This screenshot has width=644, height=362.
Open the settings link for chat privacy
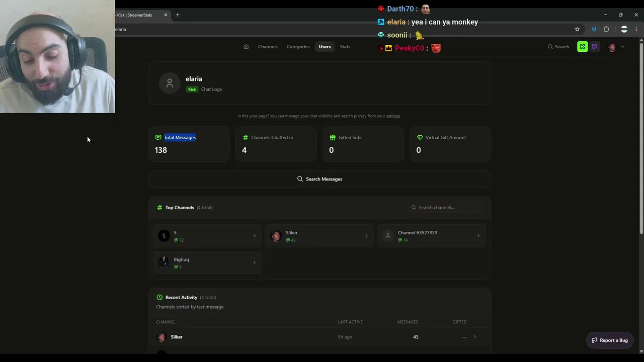(393, 116)
